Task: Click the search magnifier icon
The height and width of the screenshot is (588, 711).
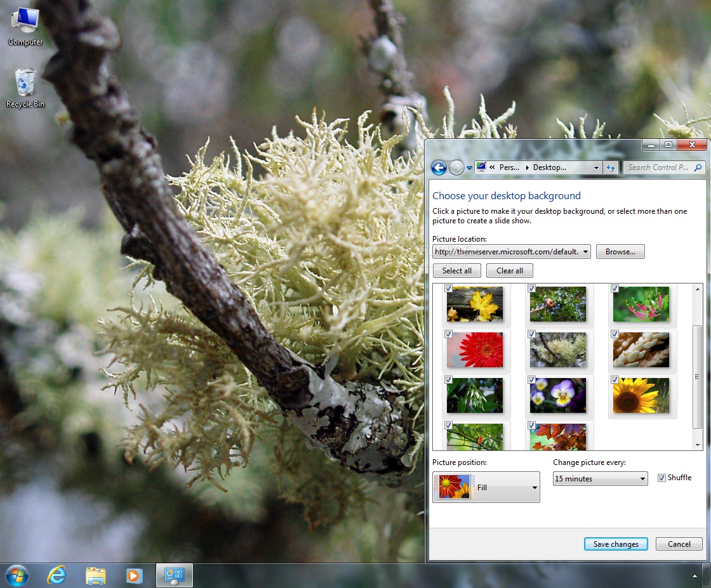Action: coord(698,167)
